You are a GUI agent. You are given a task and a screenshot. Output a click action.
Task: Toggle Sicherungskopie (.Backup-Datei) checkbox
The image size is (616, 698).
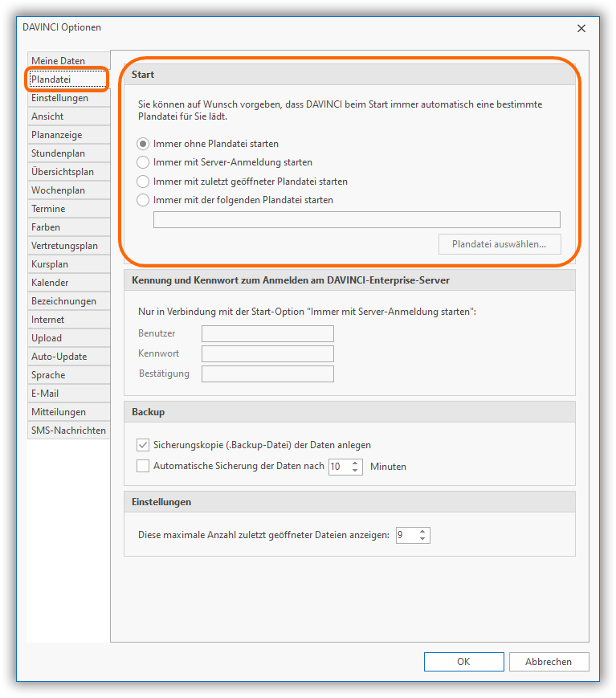pyautogui.click(x=143, y=444)
